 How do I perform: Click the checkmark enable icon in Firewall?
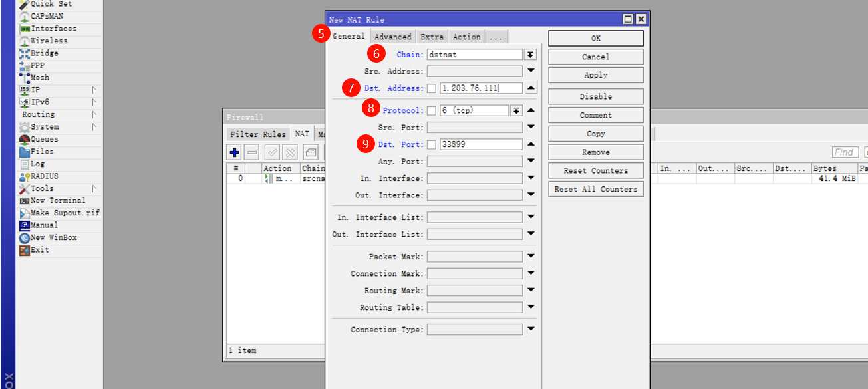(273, 152)
